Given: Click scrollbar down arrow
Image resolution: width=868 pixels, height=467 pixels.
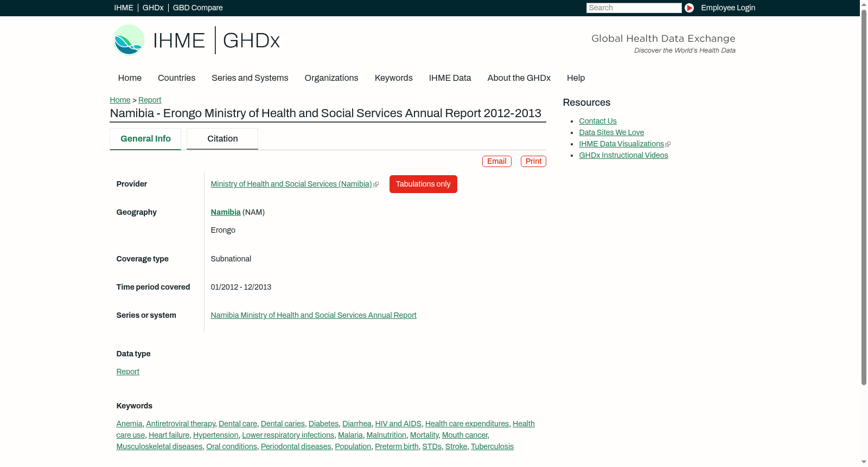Looking at the screenshot, I should click(864, 463).
